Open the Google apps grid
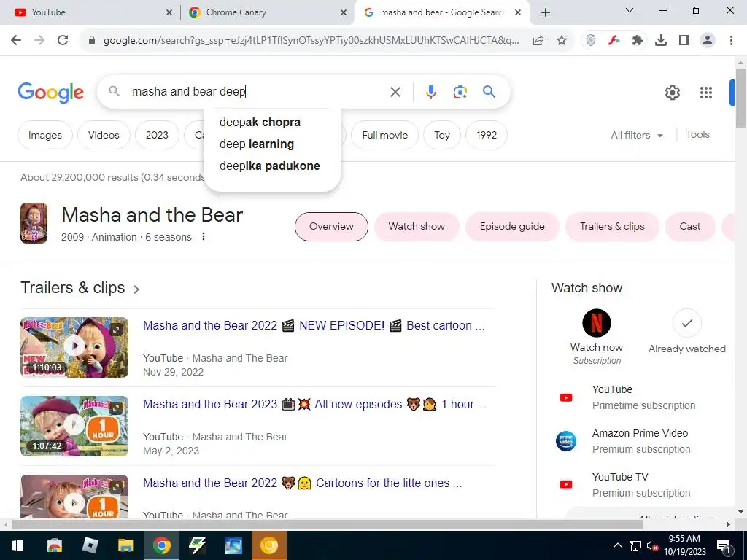 [706, 93]
